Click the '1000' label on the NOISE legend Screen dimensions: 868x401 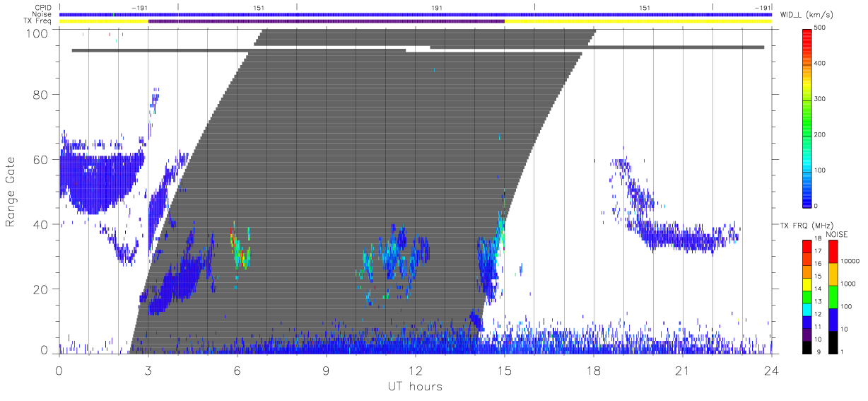pos(848,284)
